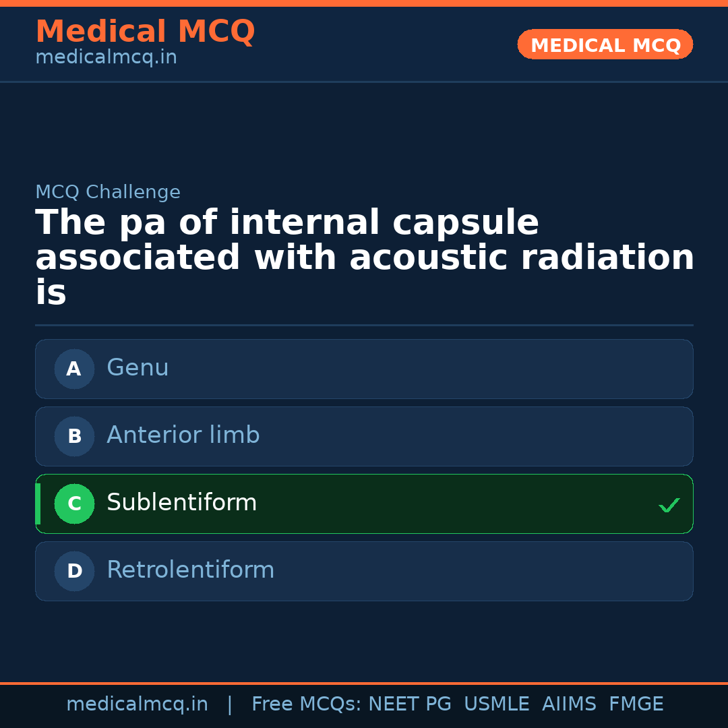Click the MCQ Challenge label icon area
The image size is (728, 728).
(x=108, y=192)
